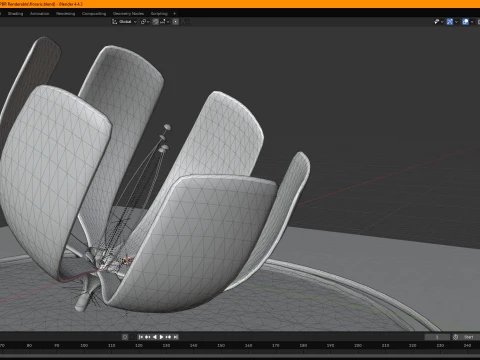This screenshot has height=360, width=480.
Task: Switch to the Rendering workspace tab
Action: 65,14
